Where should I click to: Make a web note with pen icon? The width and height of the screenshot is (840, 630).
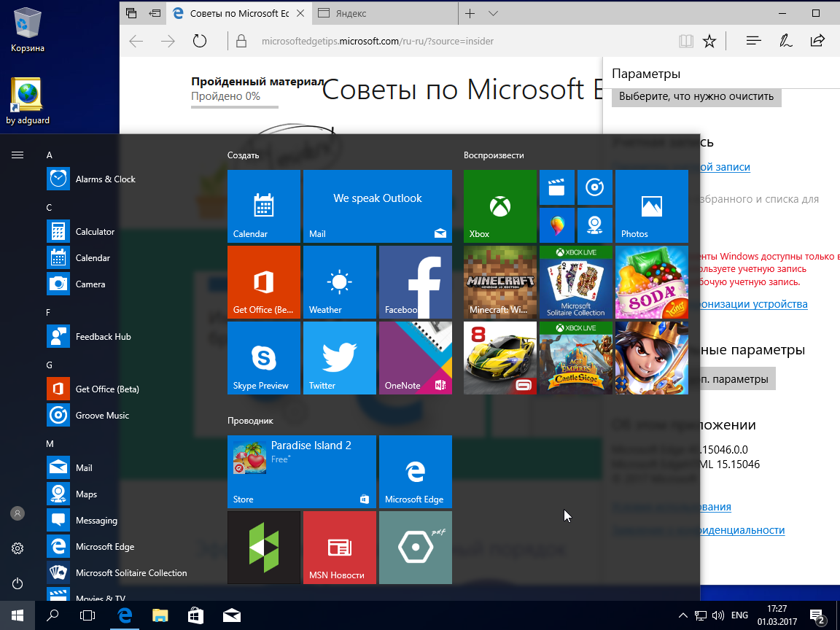tap(786, 42)
